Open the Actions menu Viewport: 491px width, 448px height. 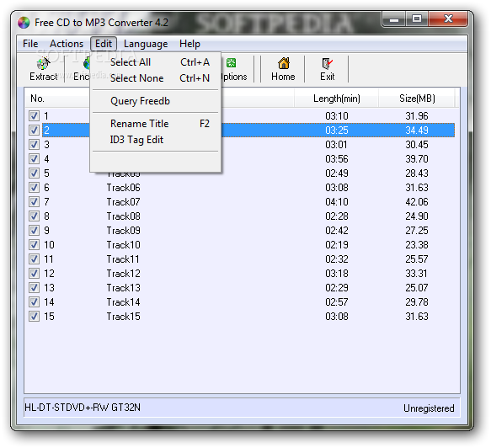(67, 44)
